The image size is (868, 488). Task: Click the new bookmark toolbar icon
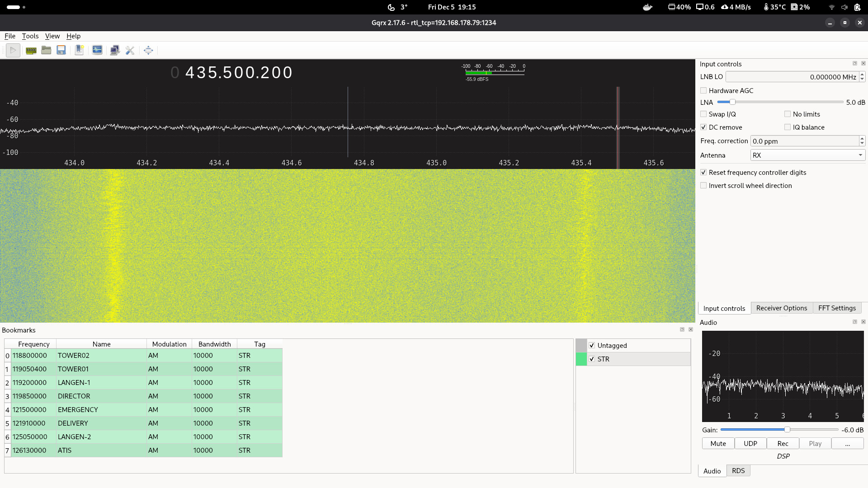coord(79,50)
